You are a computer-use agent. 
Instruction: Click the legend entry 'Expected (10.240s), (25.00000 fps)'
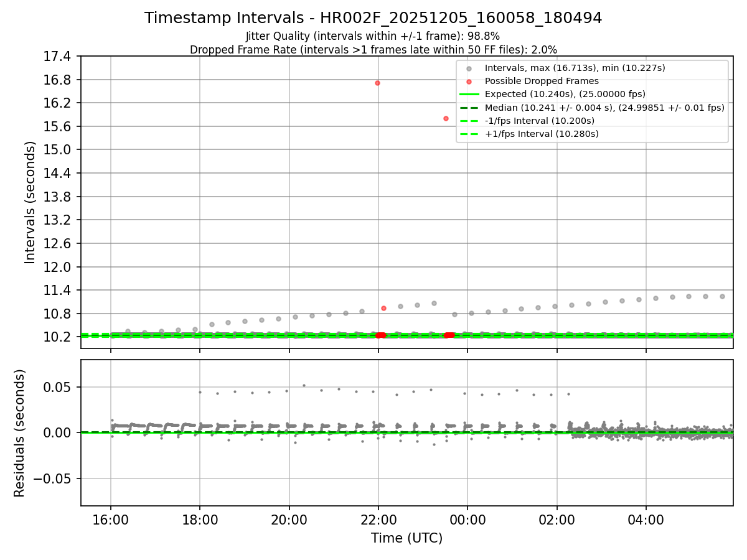tap(565, 94)
